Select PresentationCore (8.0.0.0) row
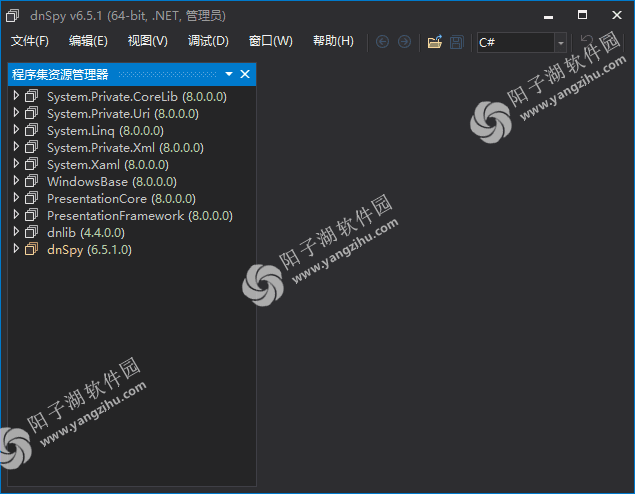This screenshot has height=494, width=635. pyautogui.click(x=132, y=198)
